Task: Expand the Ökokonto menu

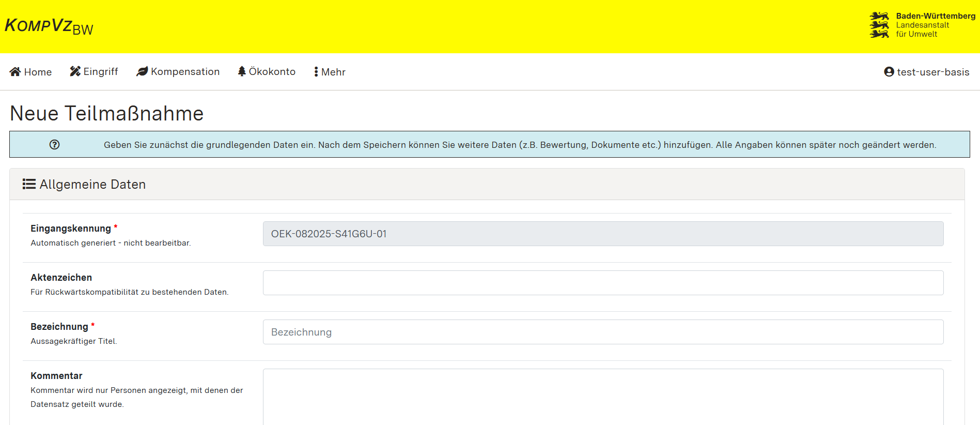Action: [272, 71]
